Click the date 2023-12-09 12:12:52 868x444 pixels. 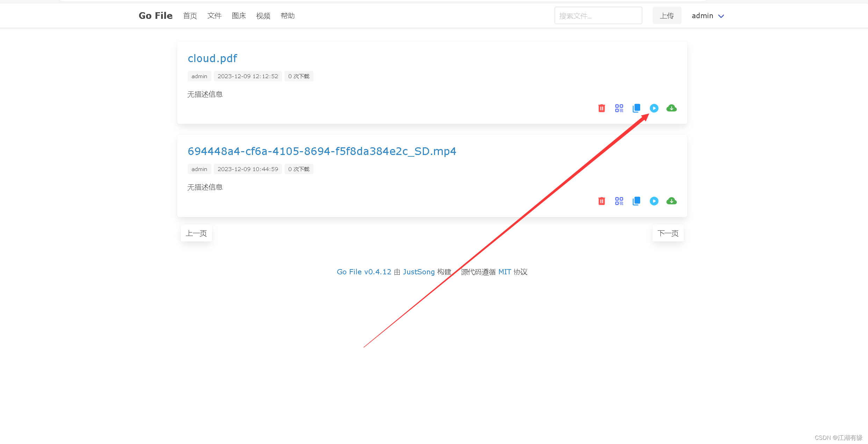tap(248, 76)
